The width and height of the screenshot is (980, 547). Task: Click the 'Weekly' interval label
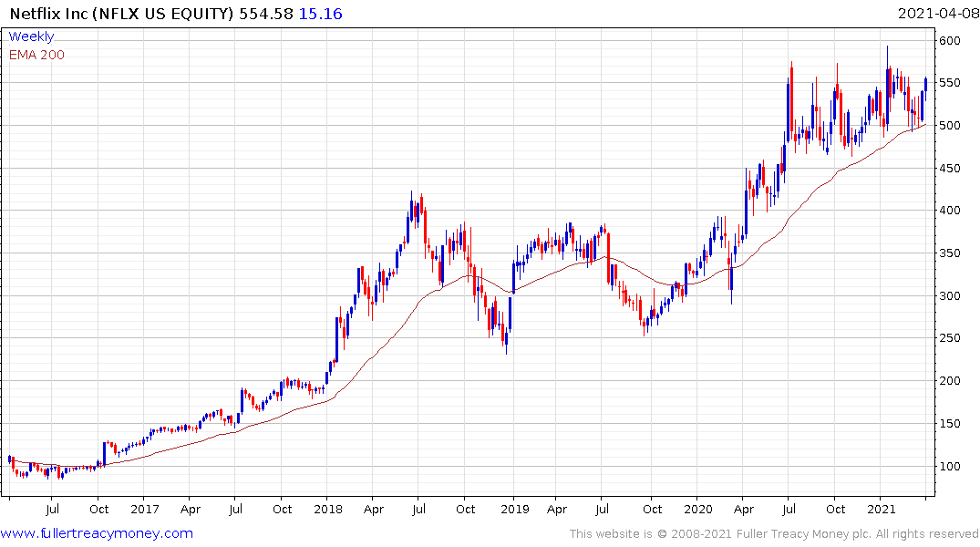[31, 36]
